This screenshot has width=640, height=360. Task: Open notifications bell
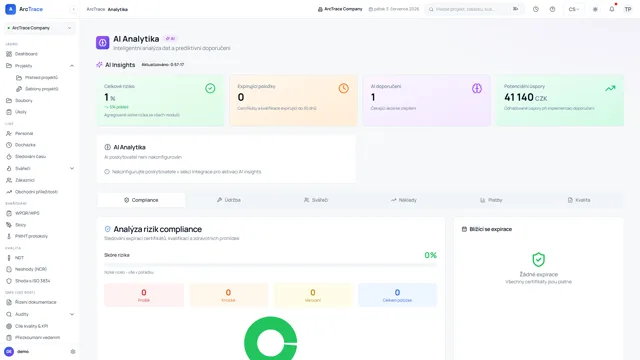612,9
